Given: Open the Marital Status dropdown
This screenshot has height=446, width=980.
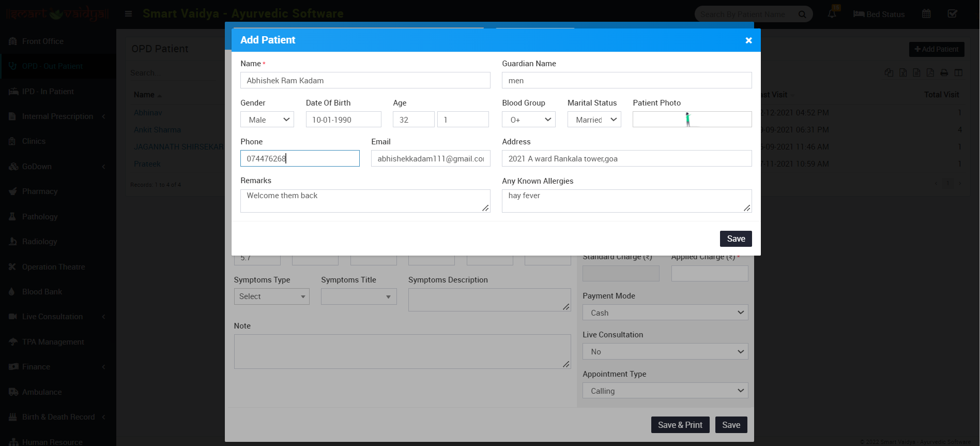Looking at the screenshot, I should 594,120.
